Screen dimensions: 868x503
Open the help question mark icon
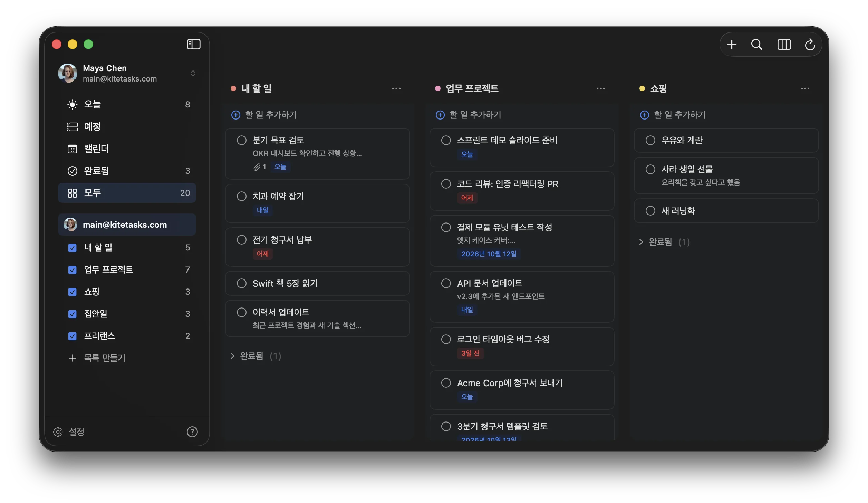coord(192,432)
